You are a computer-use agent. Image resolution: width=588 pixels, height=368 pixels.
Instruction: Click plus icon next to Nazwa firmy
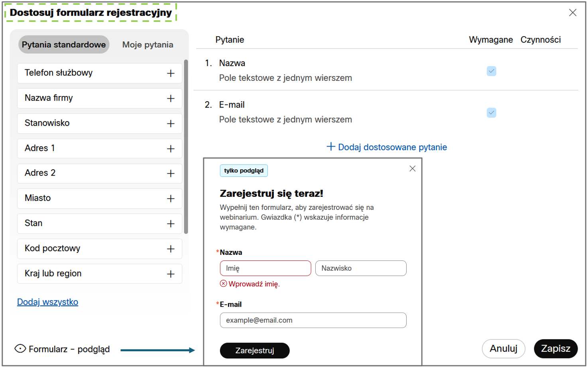click(x=171, y=98)
